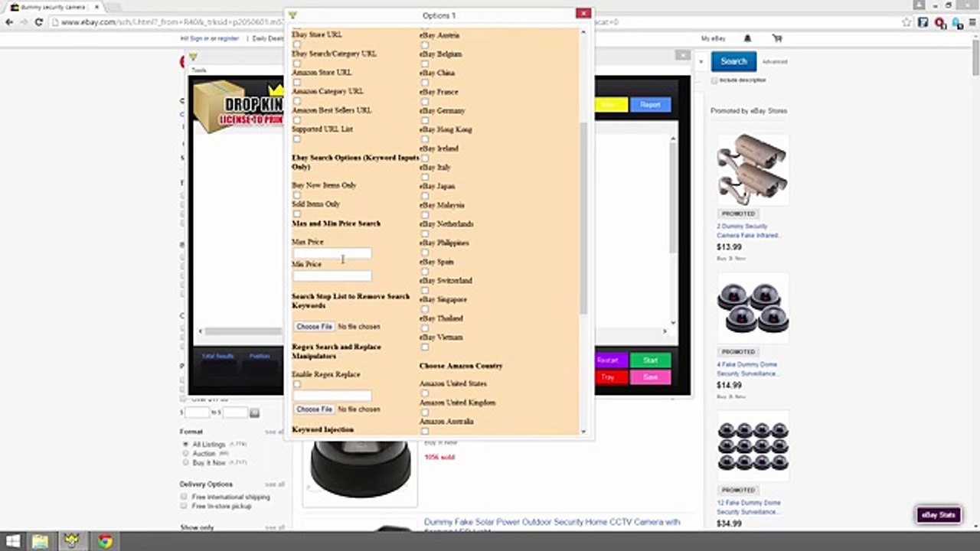Expand Show only with see all
This screenshot has height=551, width=980.
coord(274,528)
